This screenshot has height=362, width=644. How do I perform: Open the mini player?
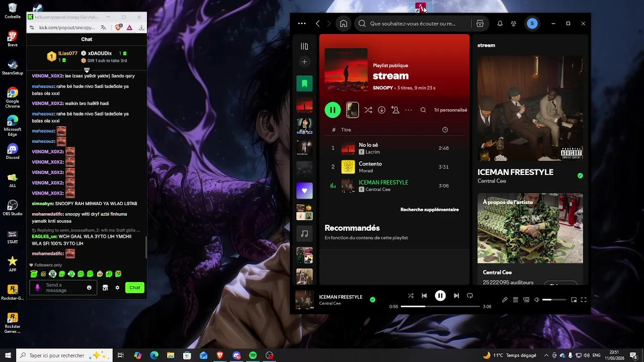(574, 300)
